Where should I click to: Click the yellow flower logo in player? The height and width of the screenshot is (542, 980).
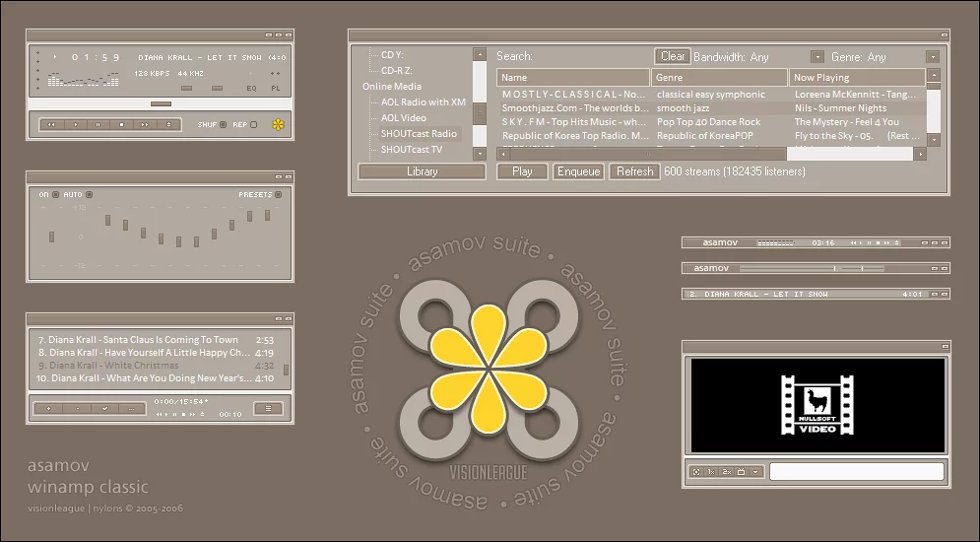point(278,125)
